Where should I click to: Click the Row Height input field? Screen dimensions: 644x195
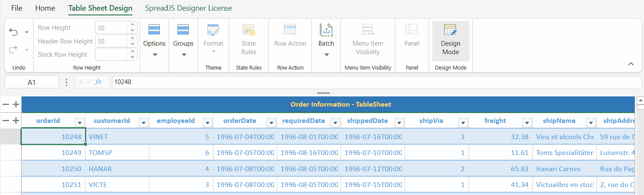tap(111, 28)
